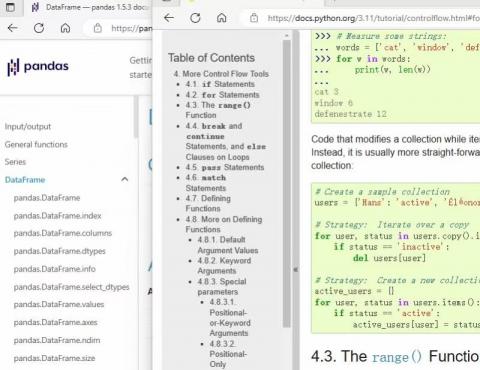
Task: Open home in Python docs browser window
Action: point(222,18)
